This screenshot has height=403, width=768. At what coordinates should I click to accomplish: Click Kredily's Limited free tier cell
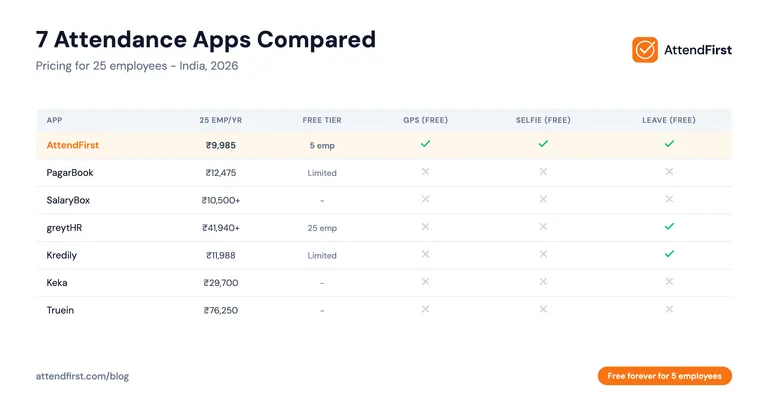click(322, 255)
